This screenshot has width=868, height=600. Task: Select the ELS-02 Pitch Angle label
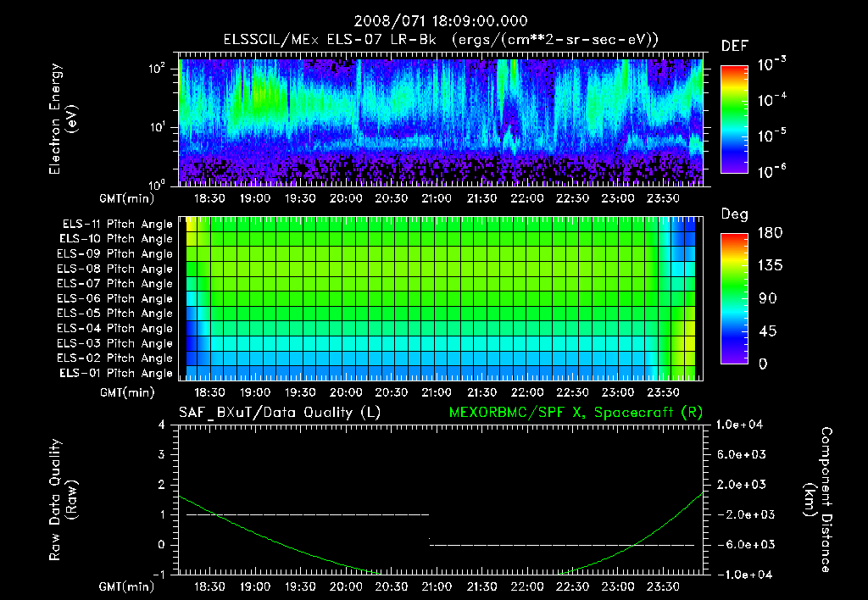click(115, 358)
